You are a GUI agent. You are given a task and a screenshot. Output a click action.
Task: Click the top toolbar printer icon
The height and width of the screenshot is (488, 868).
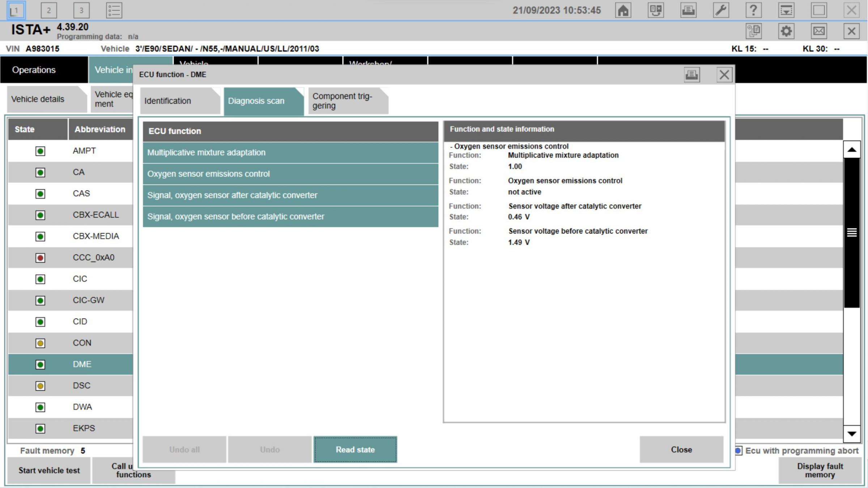click(x=688, y=10)
